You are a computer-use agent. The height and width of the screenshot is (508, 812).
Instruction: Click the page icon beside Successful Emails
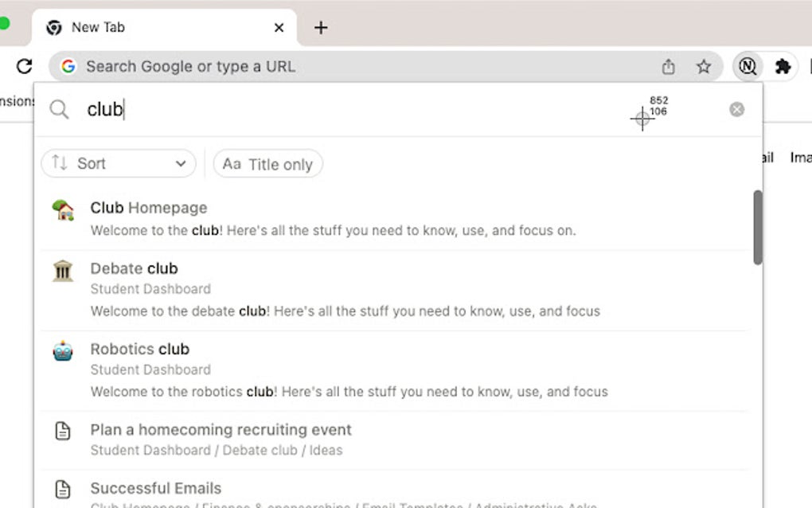(63, 489)
